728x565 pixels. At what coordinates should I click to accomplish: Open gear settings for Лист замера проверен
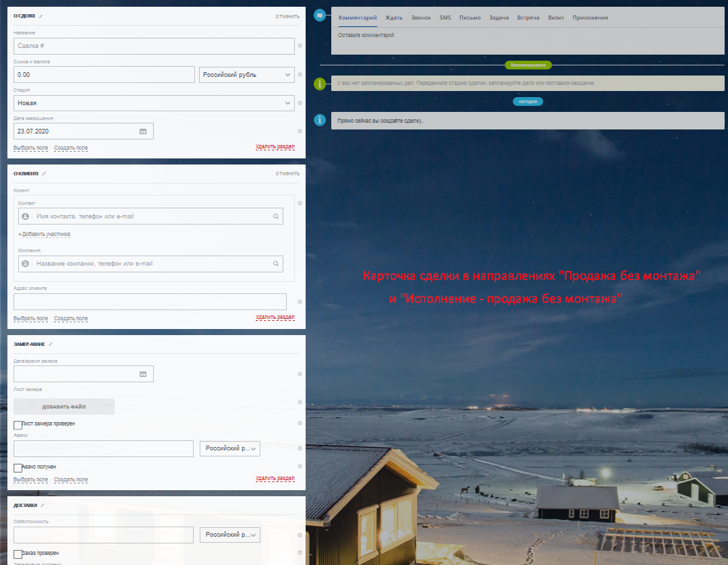pos(300,423)
